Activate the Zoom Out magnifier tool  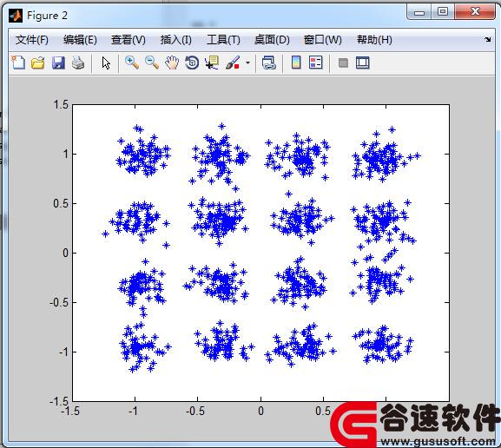point(152,63)
